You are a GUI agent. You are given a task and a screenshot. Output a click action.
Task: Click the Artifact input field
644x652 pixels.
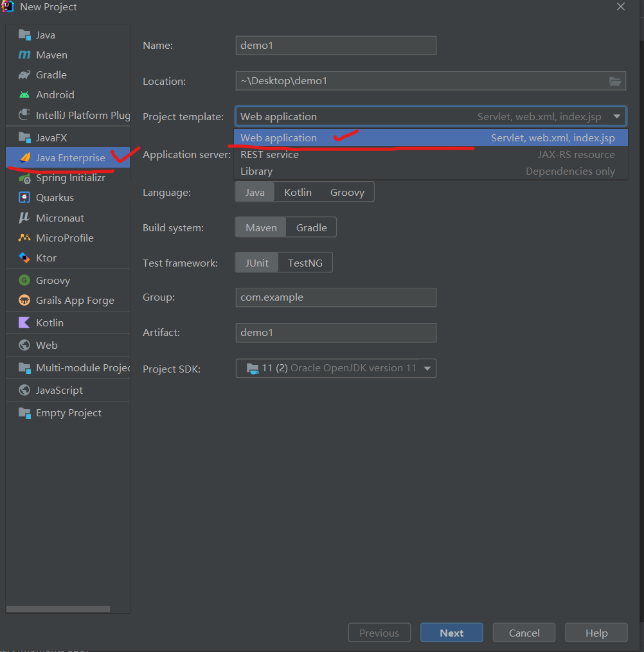(335, 333)
